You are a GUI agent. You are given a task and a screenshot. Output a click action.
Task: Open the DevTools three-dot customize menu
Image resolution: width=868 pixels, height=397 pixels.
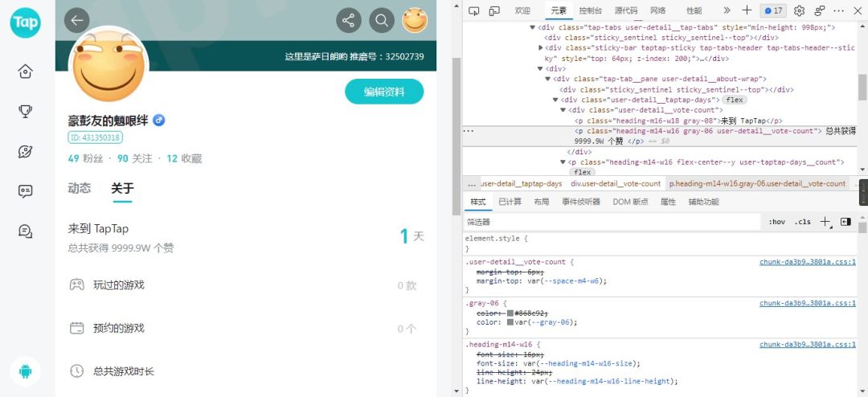click(840, 10)
